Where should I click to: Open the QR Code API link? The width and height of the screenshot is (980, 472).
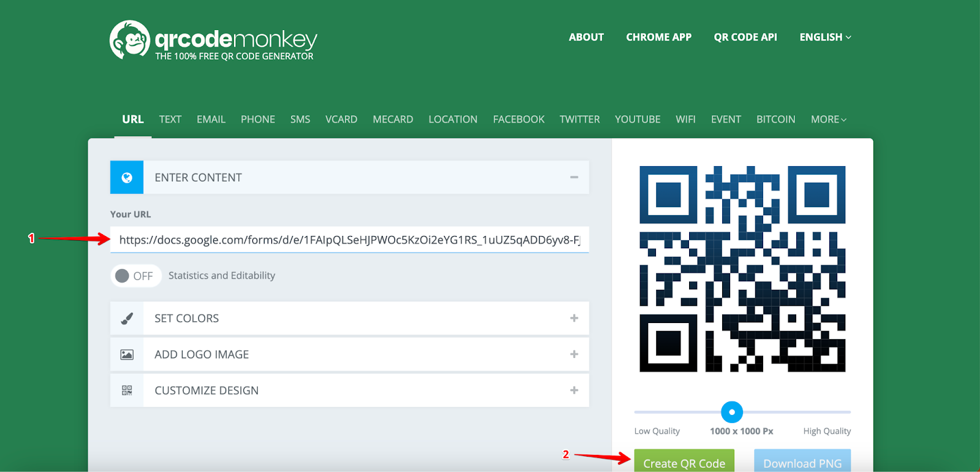pyautogui.click(x=745, y=37)
